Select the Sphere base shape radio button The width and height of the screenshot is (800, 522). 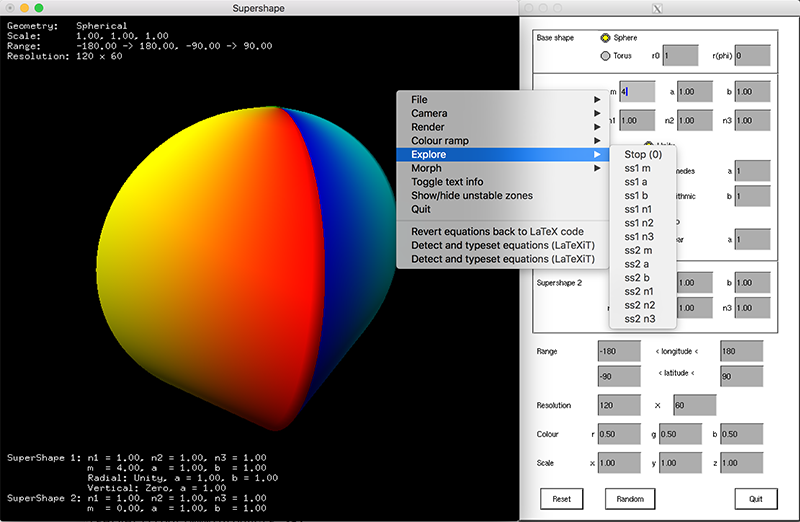tap(606, 38)
